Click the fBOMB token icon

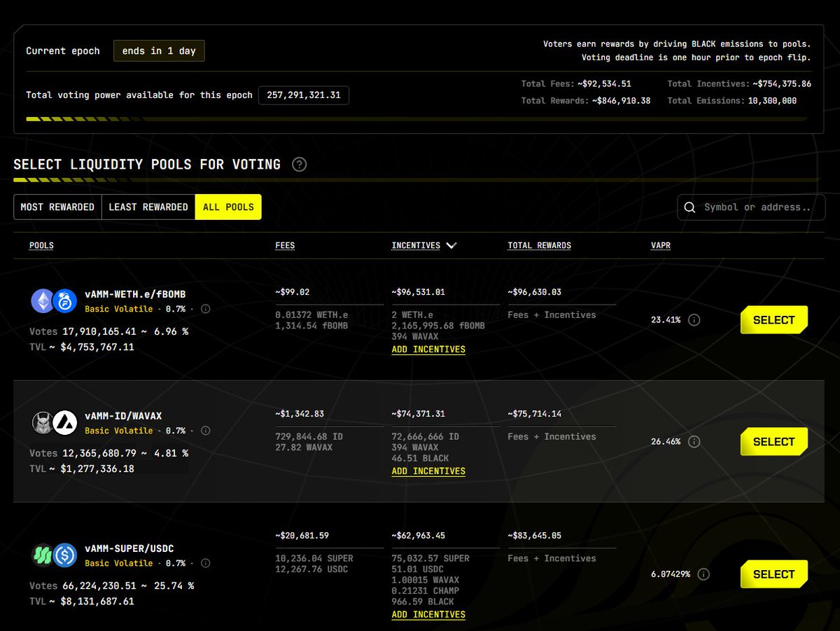pyautogui.click(x=64, y=301)
